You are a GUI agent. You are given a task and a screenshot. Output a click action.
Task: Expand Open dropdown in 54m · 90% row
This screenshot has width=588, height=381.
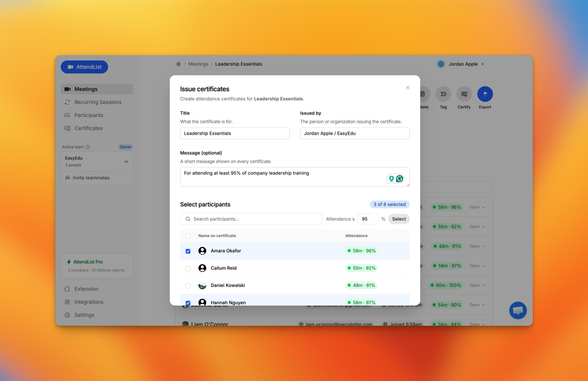[x=477, y=305]
